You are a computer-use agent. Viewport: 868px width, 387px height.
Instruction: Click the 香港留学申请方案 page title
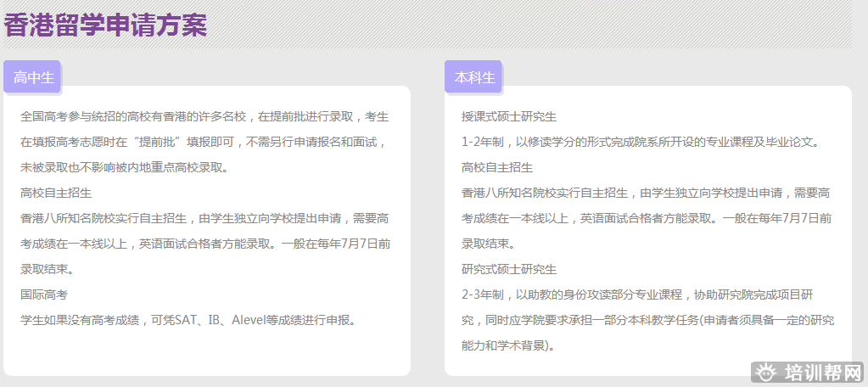106,25
